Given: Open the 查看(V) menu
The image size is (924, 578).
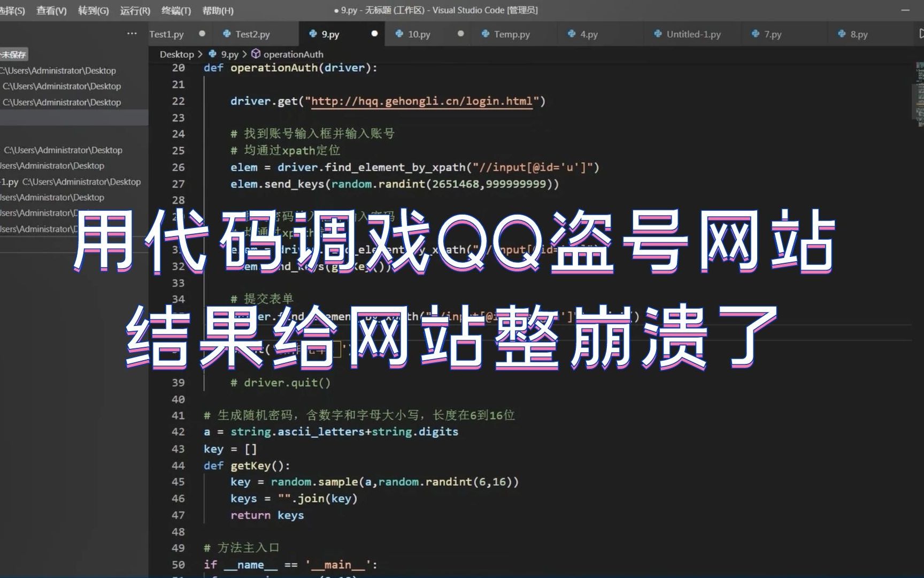Looking at the screenshot, I should pos(51,10).
